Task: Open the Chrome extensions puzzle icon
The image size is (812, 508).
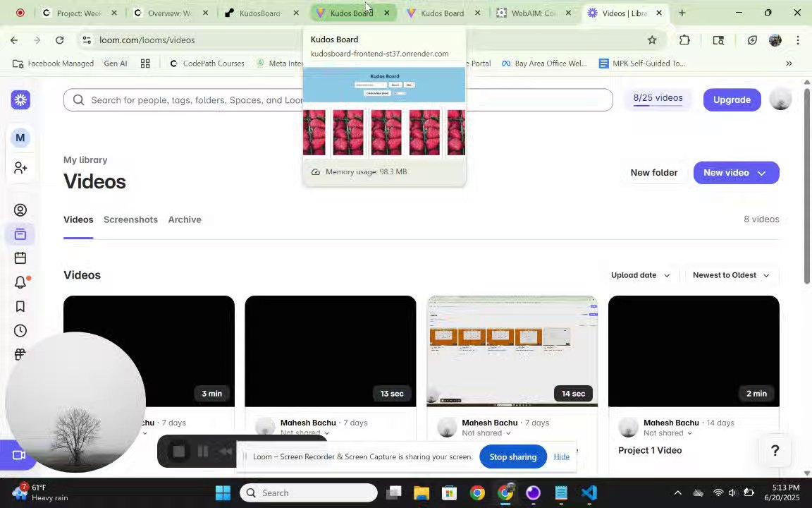Action: click(684, 40)
